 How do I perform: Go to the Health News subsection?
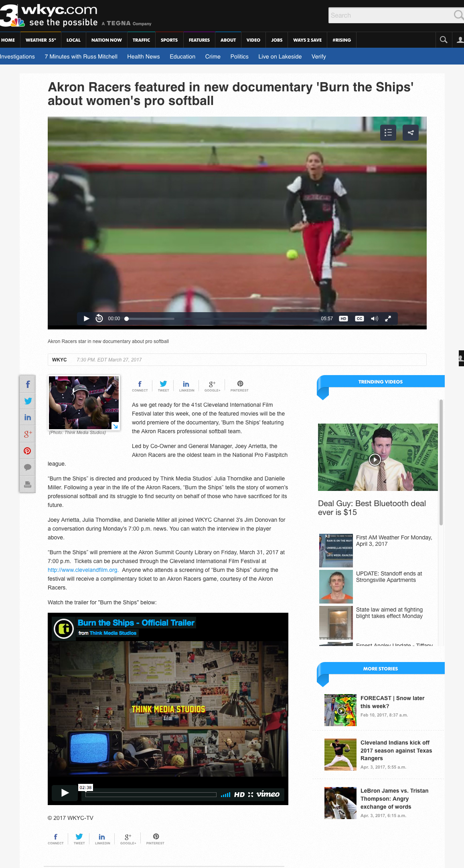click(x=144, y=57)
